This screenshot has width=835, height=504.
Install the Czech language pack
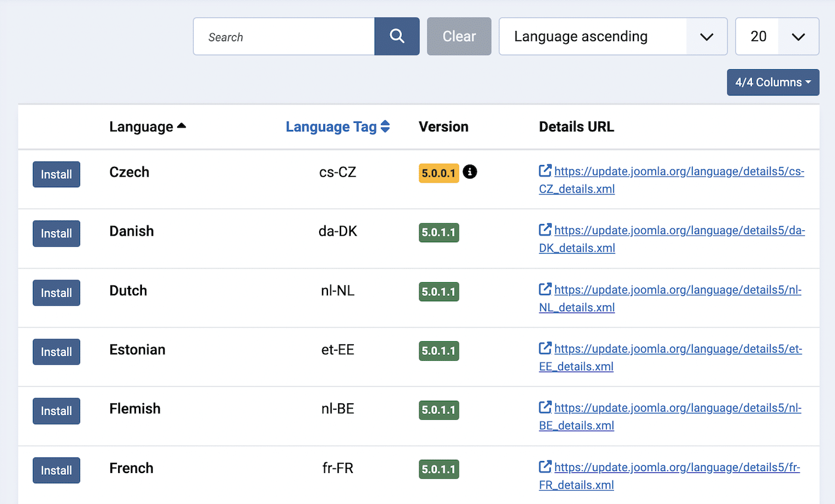coord(56,174)
